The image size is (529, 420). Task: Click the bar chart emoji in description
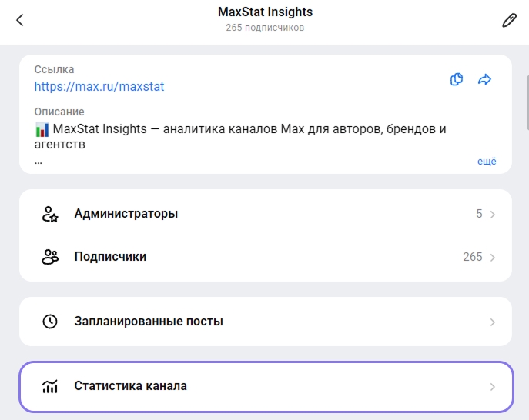[x=42, y=129]
